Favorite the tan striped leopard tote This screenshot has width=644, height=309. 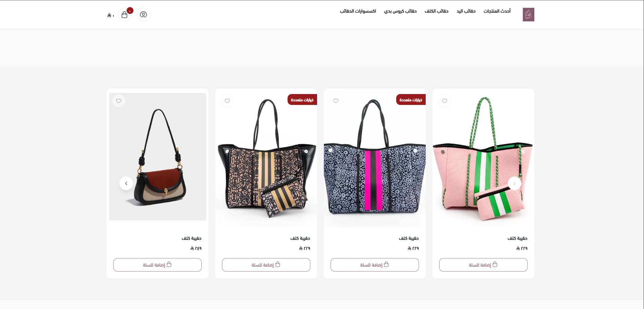[227, 101]
